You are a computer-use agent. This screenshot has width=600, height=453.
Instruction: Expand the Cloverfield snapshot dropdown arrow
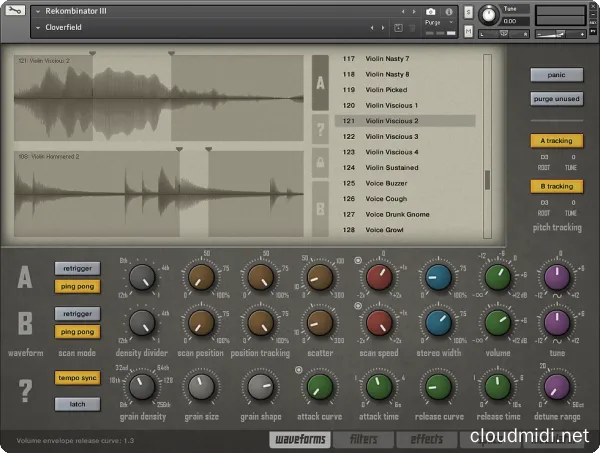click(38, 28)
